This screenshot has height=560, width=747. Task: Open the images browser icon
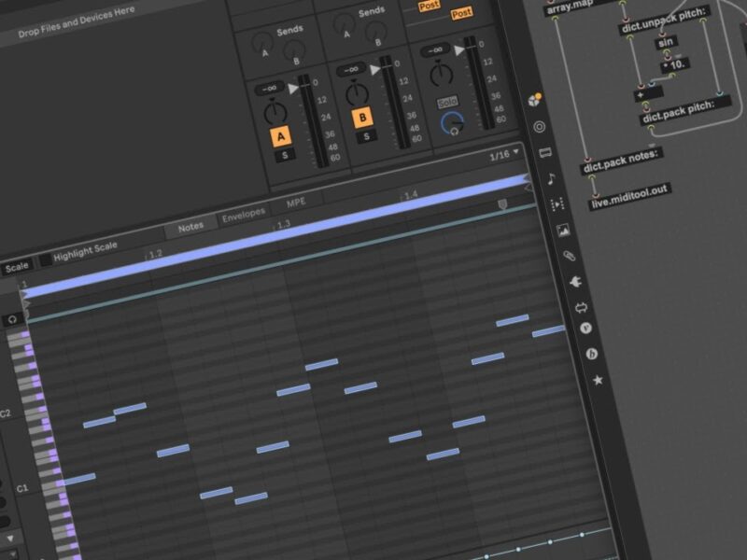point(562,230)
